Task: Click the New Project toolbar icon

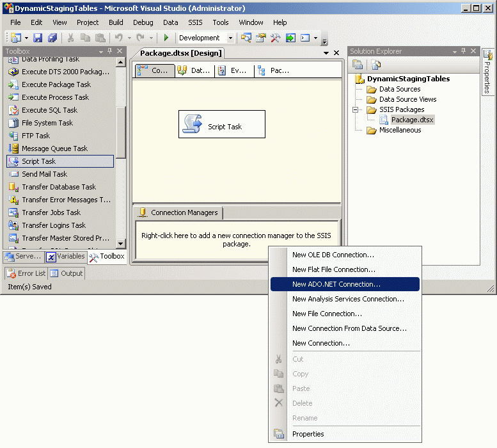Action: [16, 38]
